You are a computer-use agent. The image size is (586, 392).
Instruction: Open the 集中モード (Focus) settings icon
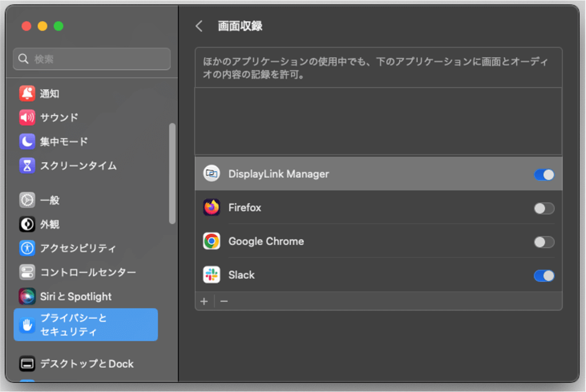click(x=26, y=141)
